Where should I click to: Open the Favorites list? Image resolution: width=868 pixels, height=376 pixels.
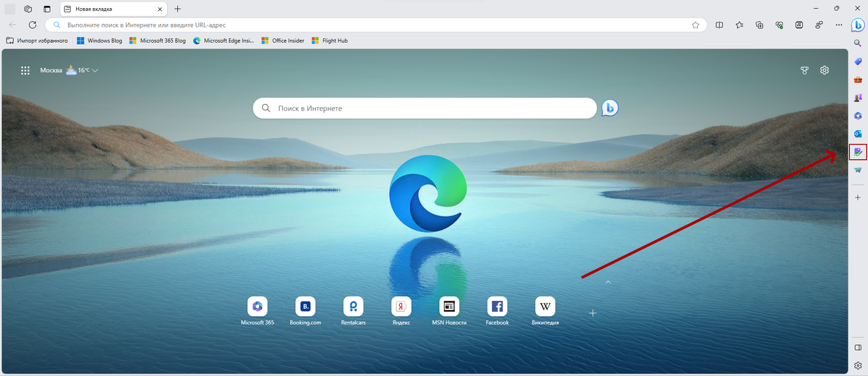pyautogui.click(x=739, y=25)
